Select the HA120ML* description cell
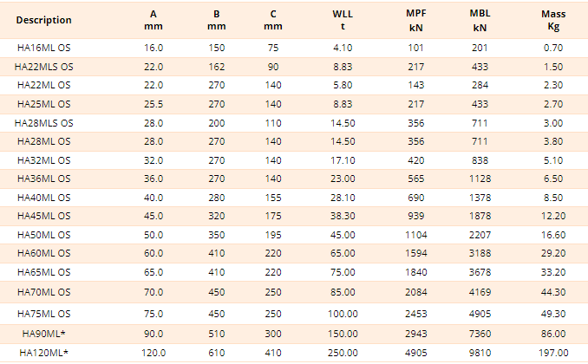The height and width of the screenshot is (364, 588). pyautogui.click(x=44, y=353)
